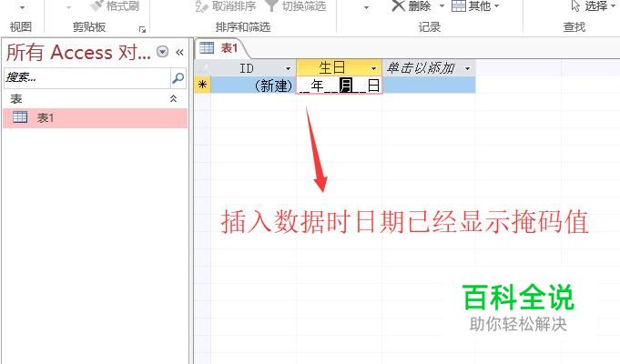Image resolution: width=620 pixels, height=364 pixels.
Task: Click Remove Sort (取消排序) button
Action: pyautogui.click(x=226, y=6)
